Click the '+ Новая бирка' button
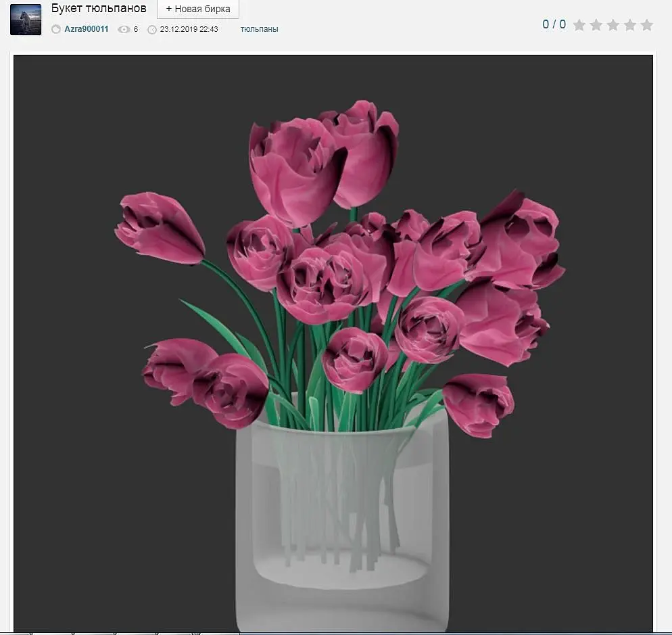 click(x=198, y=9)
